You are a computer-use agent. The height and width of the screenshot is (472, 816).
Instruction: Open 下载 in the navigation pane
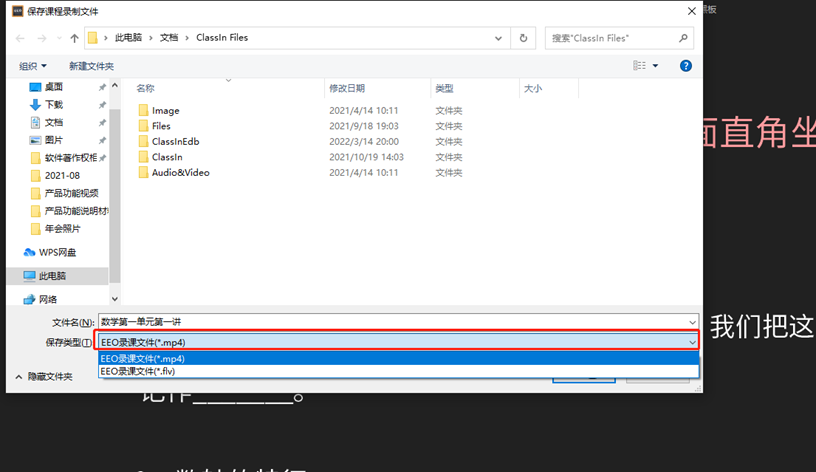click(x=54, y=105)
